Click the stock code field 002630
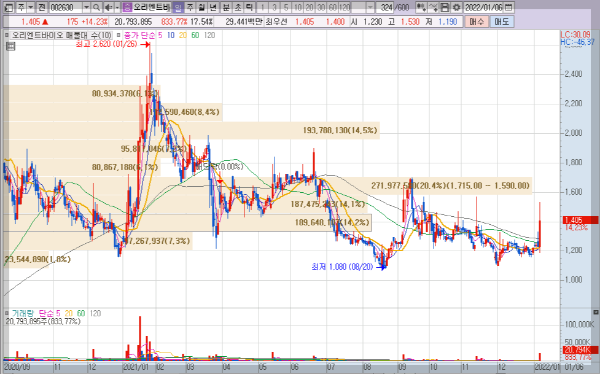 pos(66,7)
